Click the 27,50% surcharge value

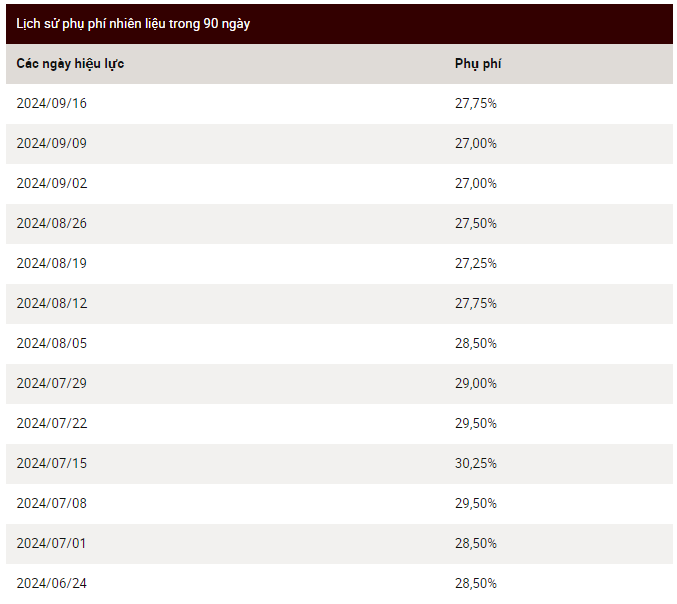click(475, 224)
